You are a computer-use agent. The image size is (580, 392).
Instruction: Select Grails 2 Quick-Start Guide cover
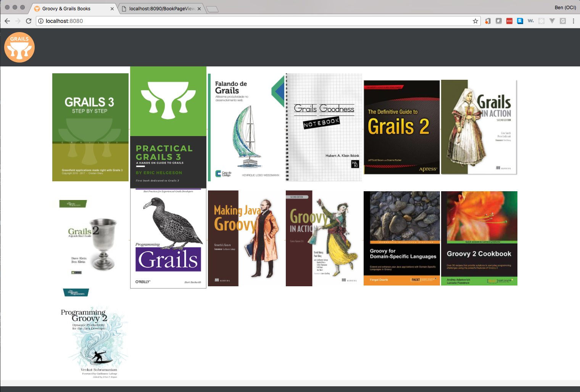click(90, 238)
